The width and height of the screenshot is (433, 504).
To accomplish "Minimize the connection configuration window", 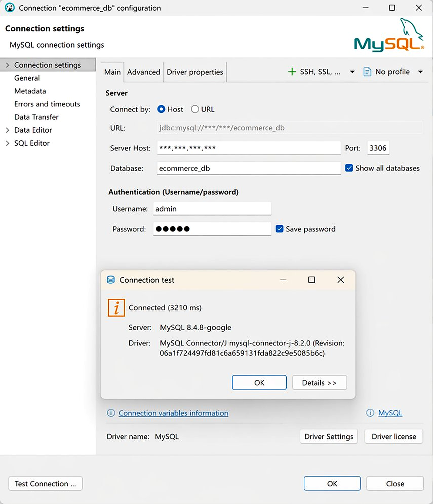I will (365, 8).
